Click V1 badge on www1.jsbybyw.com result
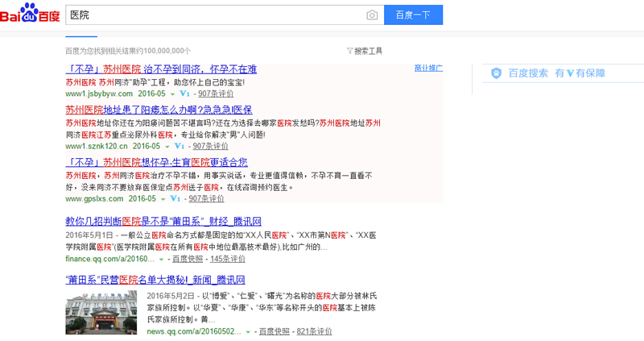The width and height of the screenshot is (644, 341). click(x=185, y=94)
